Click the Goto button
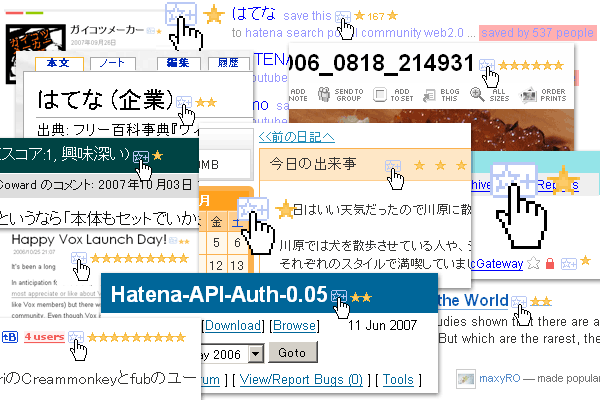 [x=292, y=353]
